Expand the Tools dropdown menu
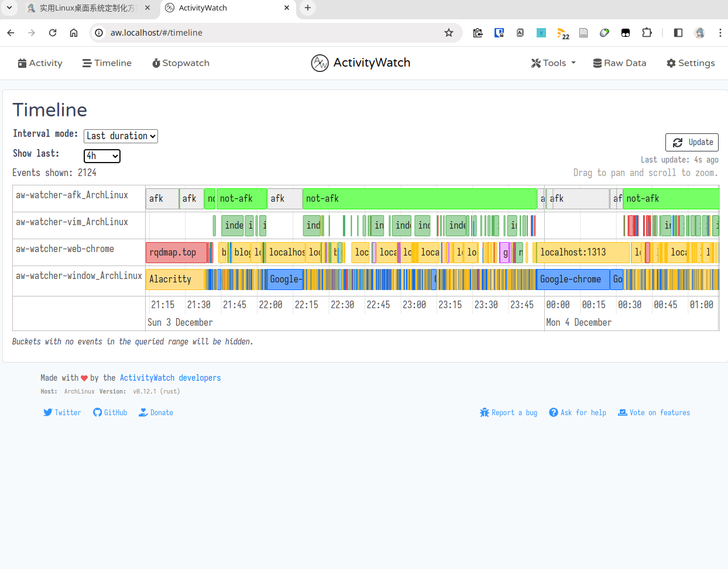The image size is (728, 569). tap(553, 63)
